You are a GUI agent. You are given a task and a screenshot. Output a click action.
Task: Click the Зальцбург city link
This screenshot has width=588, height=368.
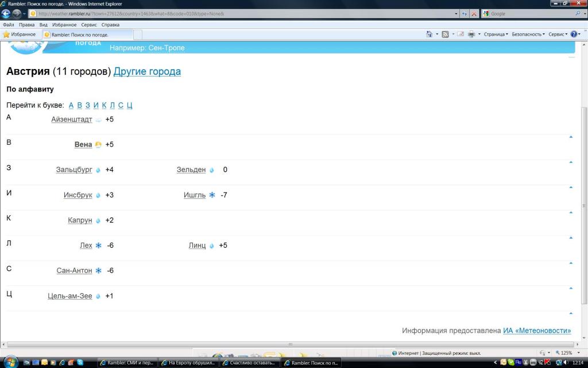(x=74, y=170)
